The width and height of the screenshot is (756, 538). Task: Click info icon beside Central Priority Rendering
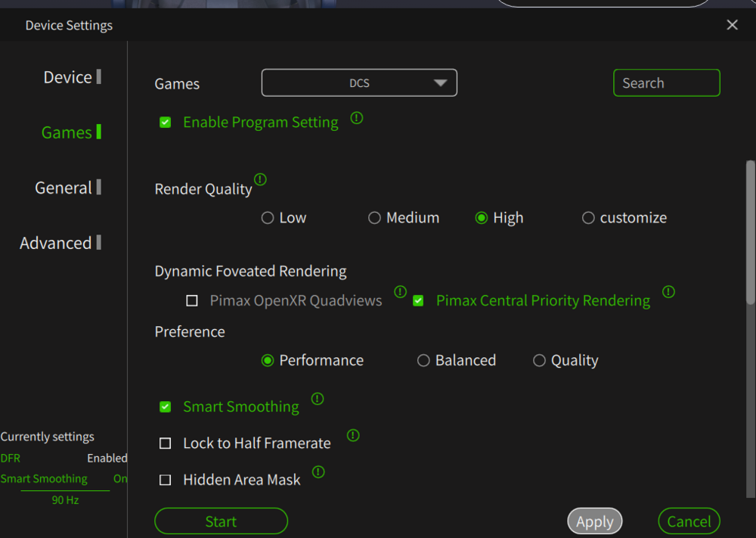click(668, 291)
